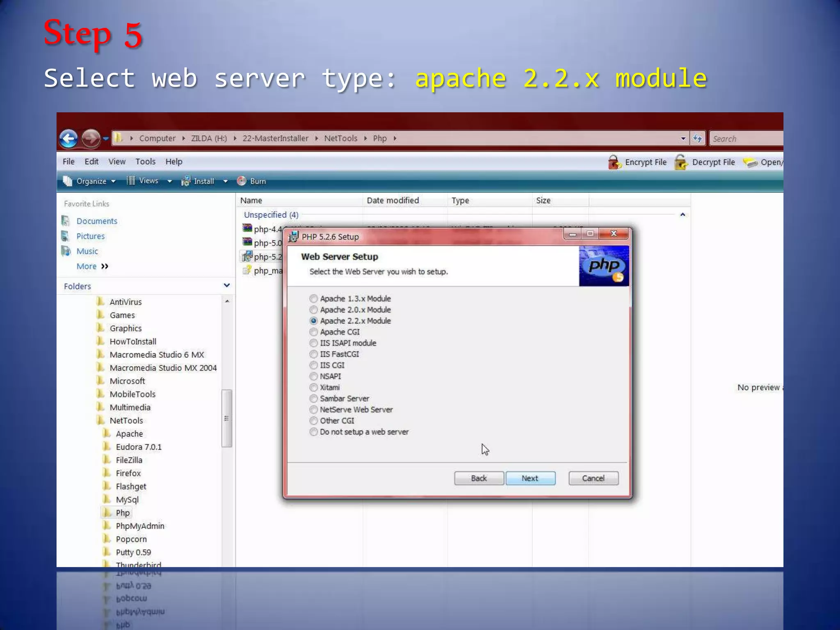
Task: Sort by Name column header
Action: tap(299, 200)
